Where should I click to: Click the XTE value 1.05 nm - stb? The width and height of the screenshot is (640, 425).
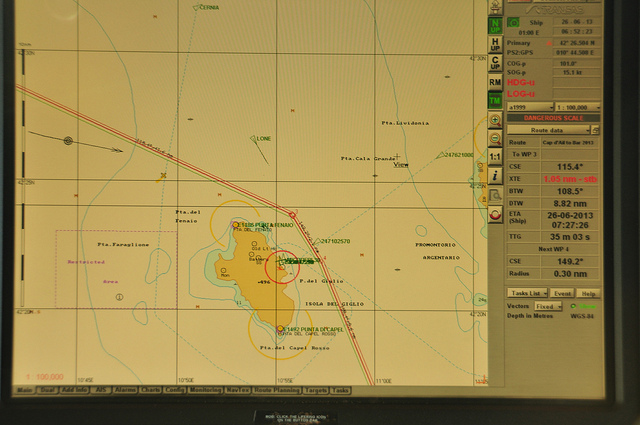pyautogui.click(x=570, y=179)
